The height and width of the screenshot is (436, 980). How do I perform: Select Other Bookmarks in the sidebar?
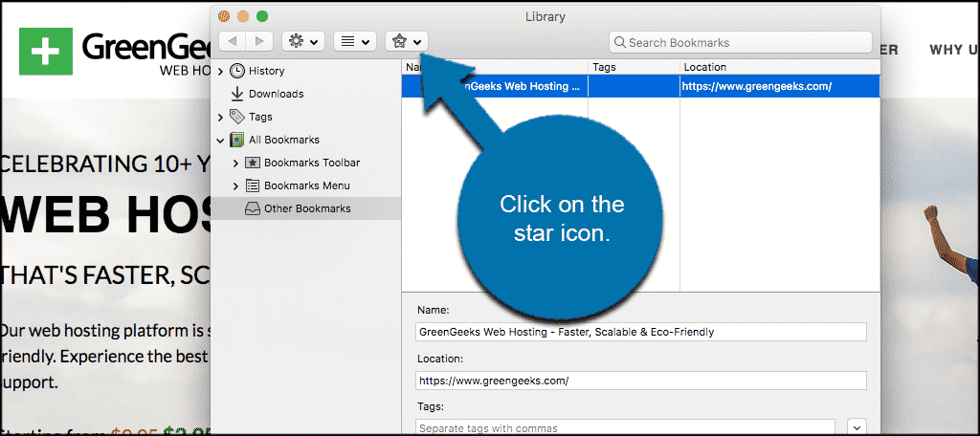click(306, 208)
